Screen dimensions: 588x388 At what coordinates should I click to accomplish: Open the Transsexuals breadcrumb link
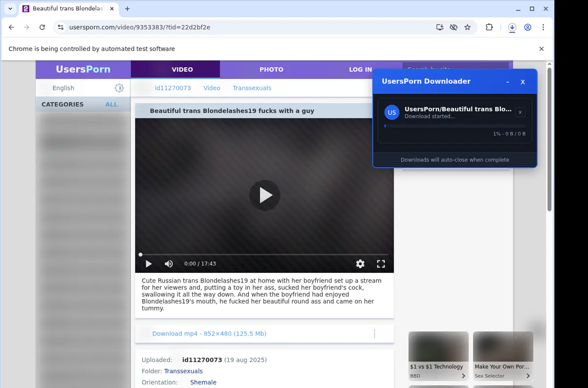(252, 88)
